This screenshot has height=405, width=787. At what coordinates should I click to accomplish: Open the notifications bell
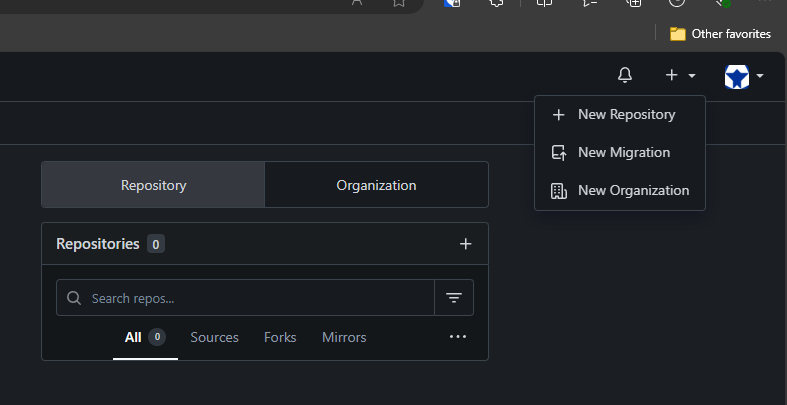[625, 75]
